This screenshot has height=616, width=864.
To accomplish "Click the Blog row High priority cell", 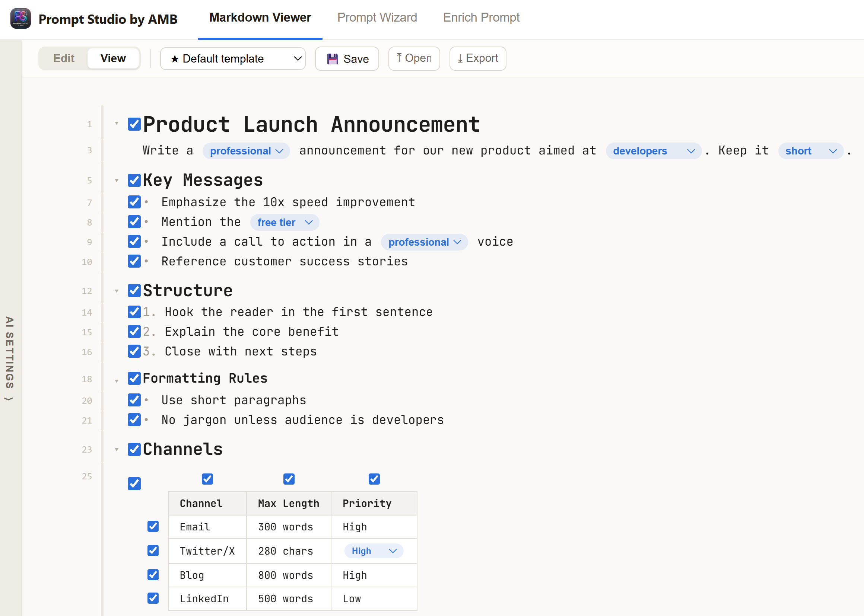I will 374,575.
